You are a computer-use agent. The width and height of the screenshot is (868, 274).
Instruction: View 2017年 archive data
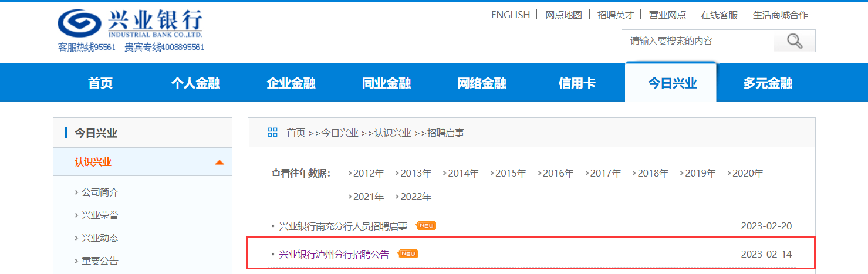(606, 174)
